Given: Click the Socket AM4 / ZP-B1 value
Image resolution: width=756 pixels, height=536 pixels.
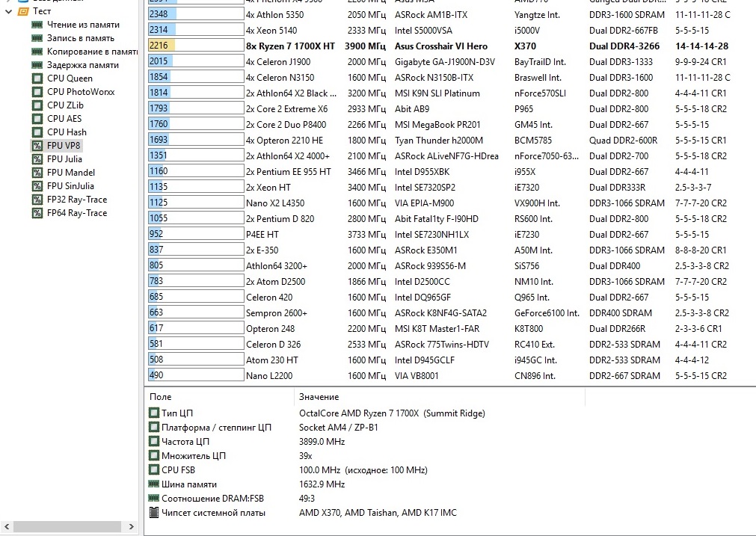Looking at the screenshot, I should tap(339, 427).
